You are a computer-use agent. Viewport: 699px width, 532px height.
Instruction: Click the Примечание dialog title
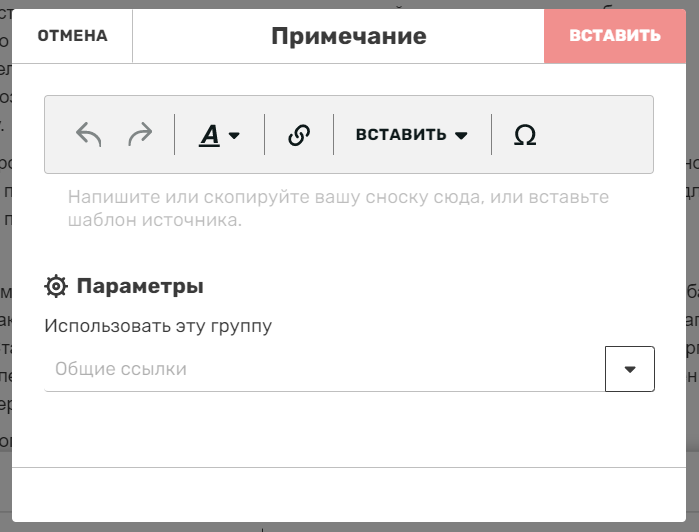pos(349,36)
